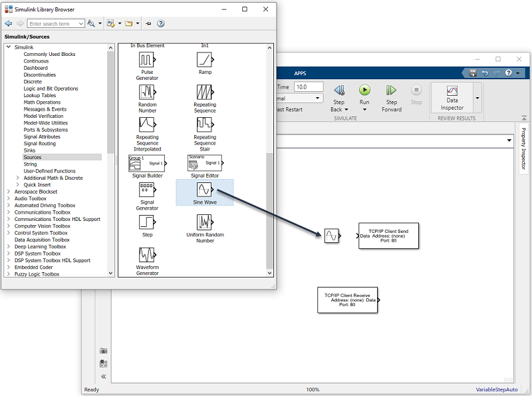This screenshot has height=396, width=532.
Task: Expand the Aerospace Blockset tree node
Action: (9, 192)
